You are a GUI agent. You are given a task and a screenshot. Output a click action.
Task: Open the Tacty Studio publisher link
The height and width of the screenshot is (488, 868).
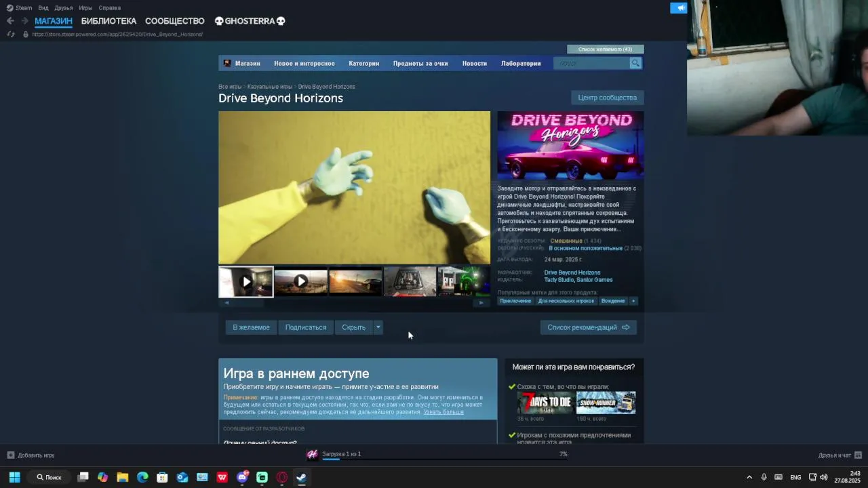click(559, 280)
